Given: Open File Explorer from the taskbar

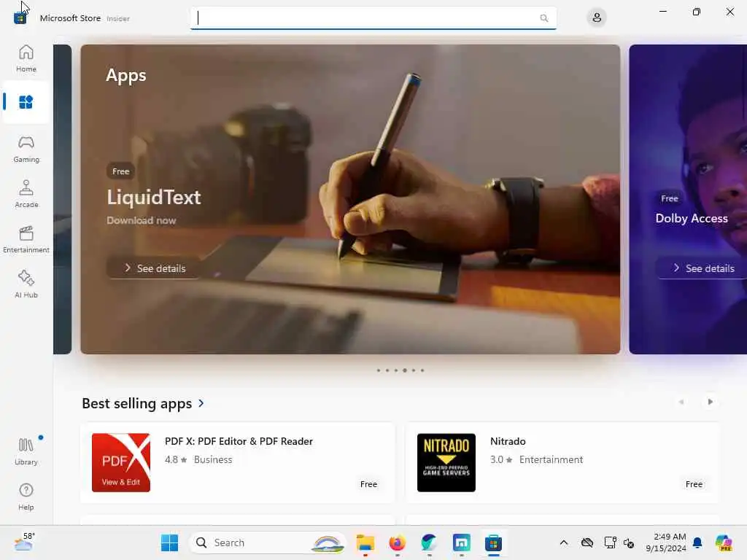Looking at the screenshot, I should click(x=365, y=542).
